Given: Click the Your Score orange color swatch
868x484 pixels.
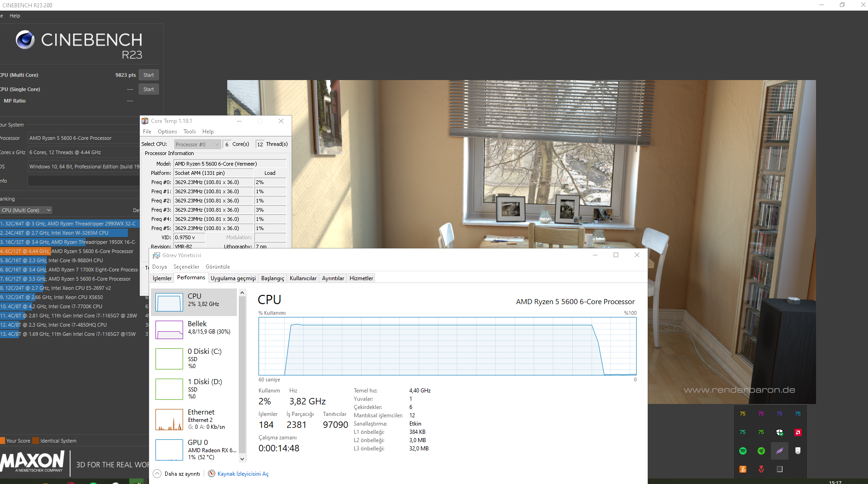Looking at the screenshot, I should point(2,441).
